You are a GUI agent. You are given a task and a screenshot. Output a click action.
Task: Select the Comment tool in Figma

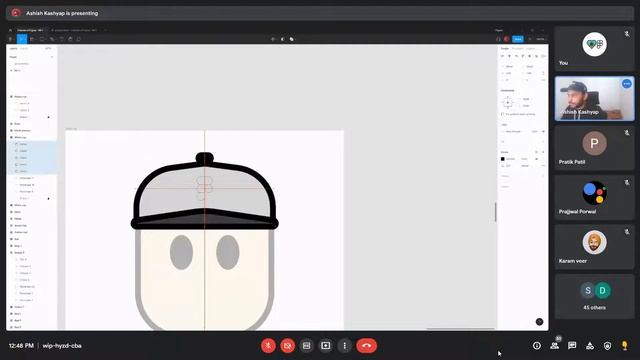pos(79,39)
